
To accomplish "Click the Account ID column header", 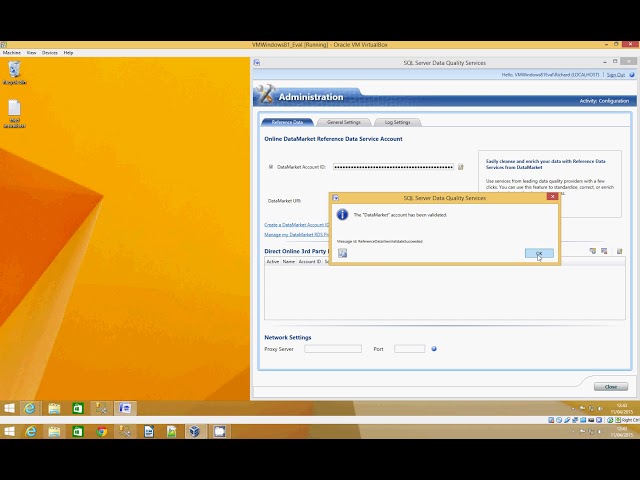I will (x=310, y=262).
